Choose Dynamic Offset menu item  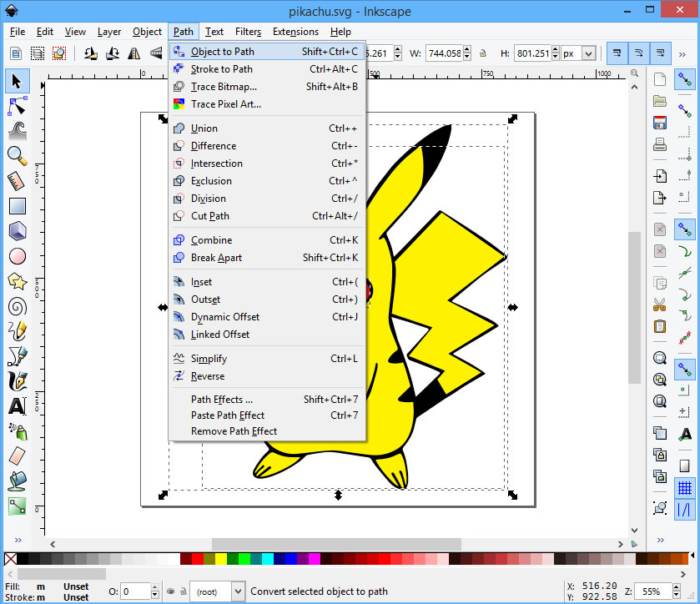(x=268, y=316)
